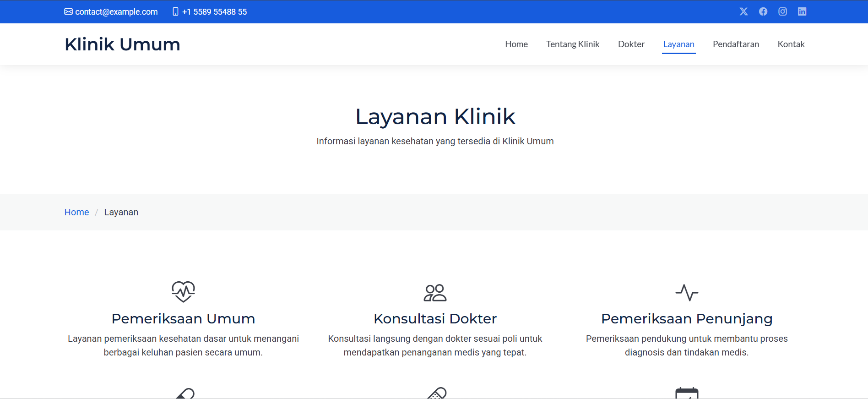Navigate to the Dokter page
This screenshot has height=399, width=868.
click(x=631, y=44)
